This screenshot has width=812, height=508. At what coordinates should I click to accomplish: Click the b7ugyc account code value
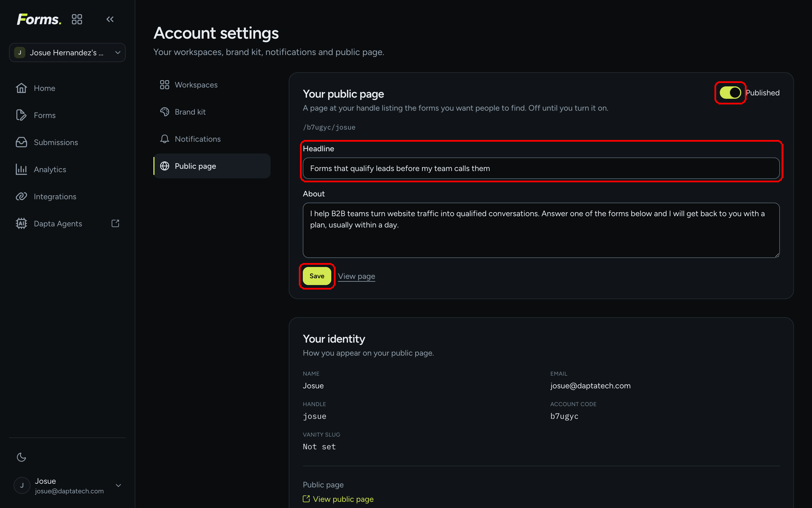tap(564, 416)
